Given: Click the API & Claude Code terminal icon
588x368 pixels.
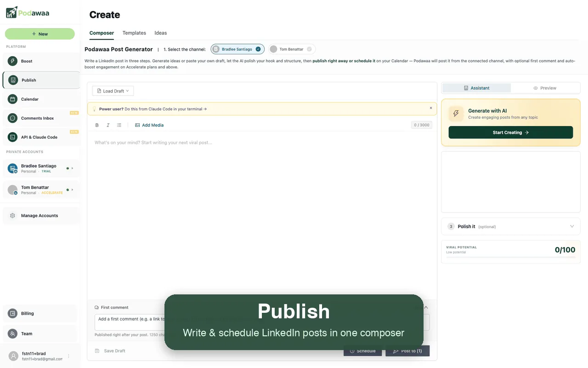Looking at the screenshot, I should point(13,137).
